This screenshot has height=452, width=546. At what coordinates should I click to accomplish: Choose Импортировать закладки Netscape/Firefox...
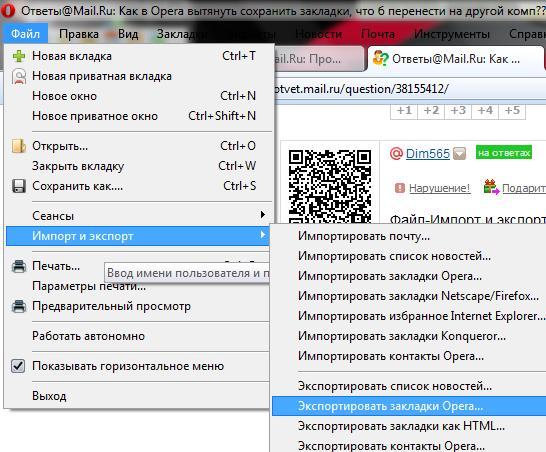[x=409, y=296]
